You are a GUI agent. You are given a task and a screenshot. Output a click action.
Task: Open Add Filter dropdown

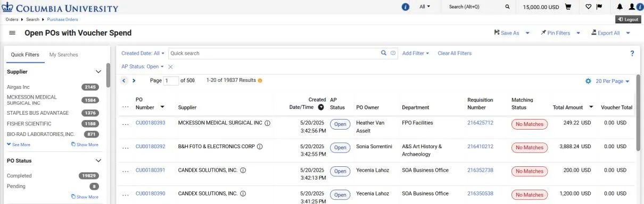click(416, 53)
